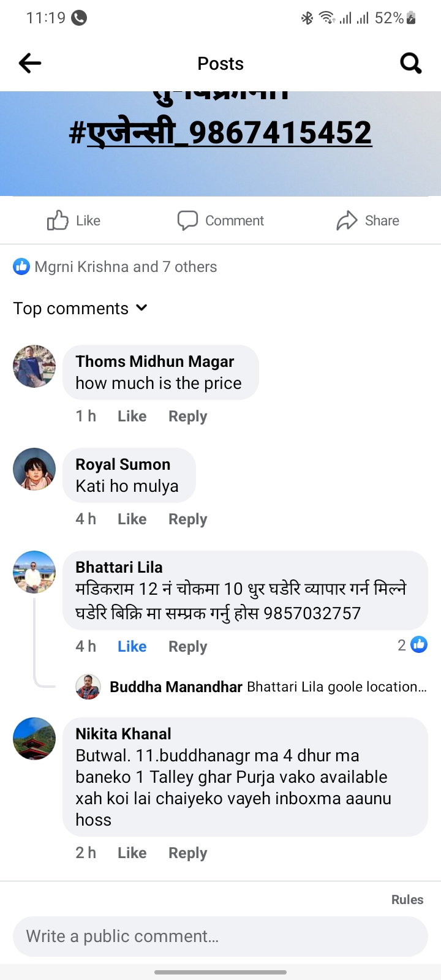This screenshot has height=980, width=441.
Task: Open search with the magnifier icon
Action: pyautogui.click(x=410, y=63)
